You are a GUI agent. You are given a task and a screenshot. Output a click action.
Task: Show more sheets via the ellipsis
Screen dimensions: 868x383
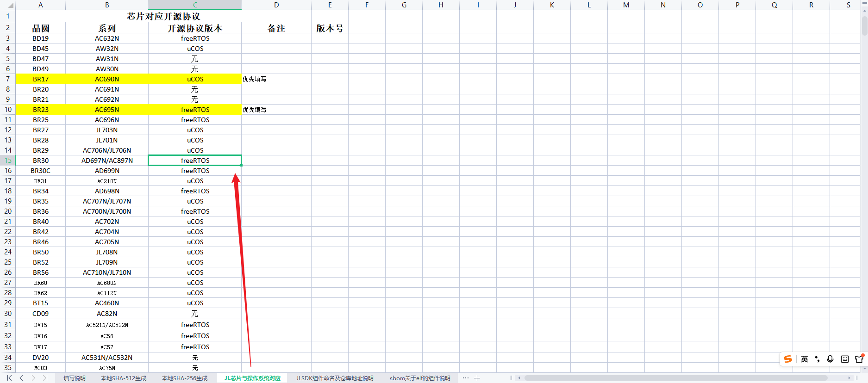pyautogui.click(x=466, y=378)
